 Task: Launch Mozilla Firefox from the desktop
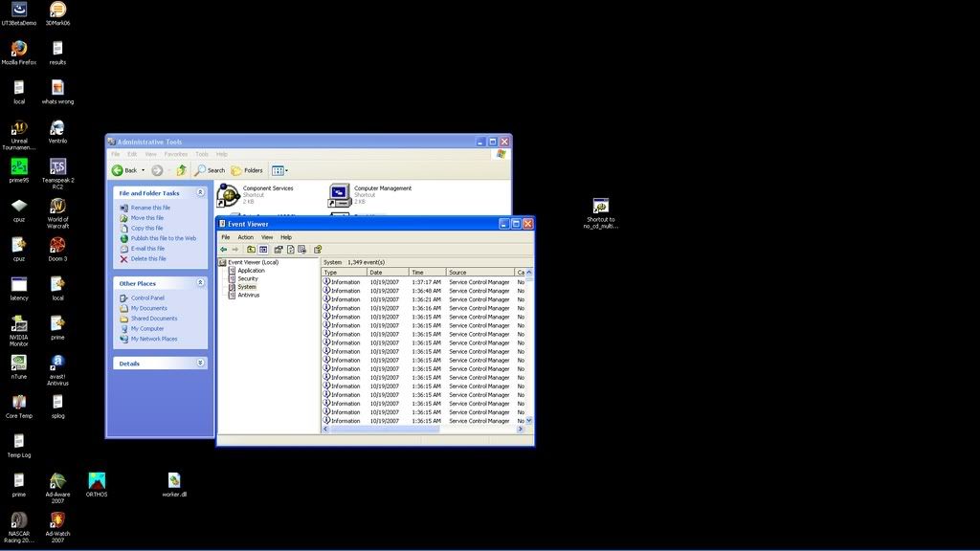coord(18,49)
